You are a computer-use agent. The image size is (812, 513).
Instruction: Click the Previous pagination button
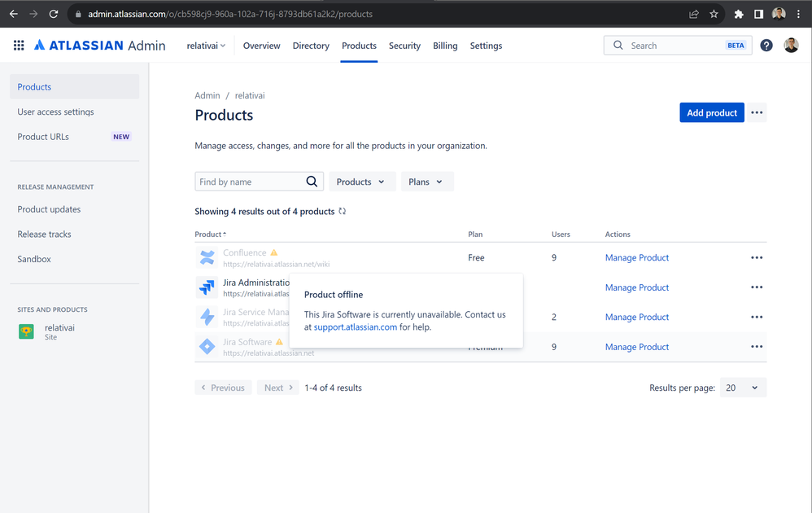tap(223, 388)
